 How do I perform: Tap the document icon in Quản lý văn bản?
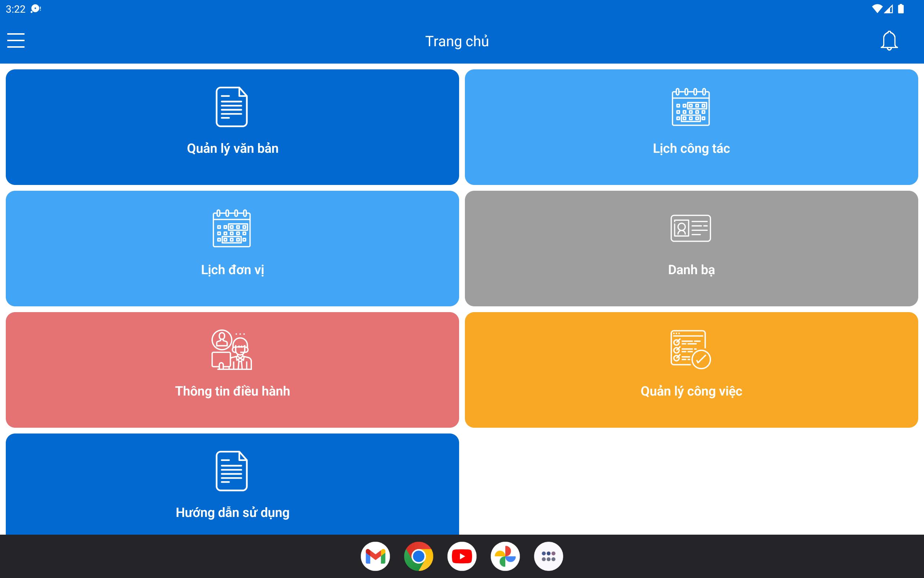232,107
